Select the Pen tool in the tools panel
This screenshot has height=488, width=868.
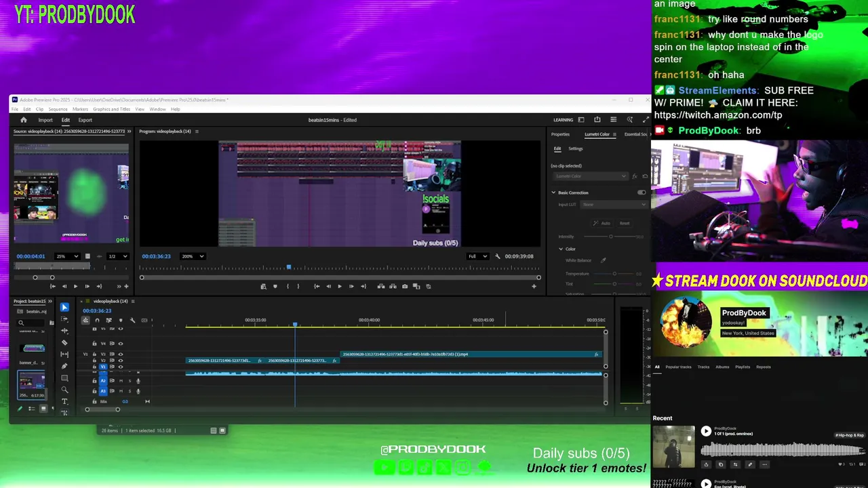point(64,366)
